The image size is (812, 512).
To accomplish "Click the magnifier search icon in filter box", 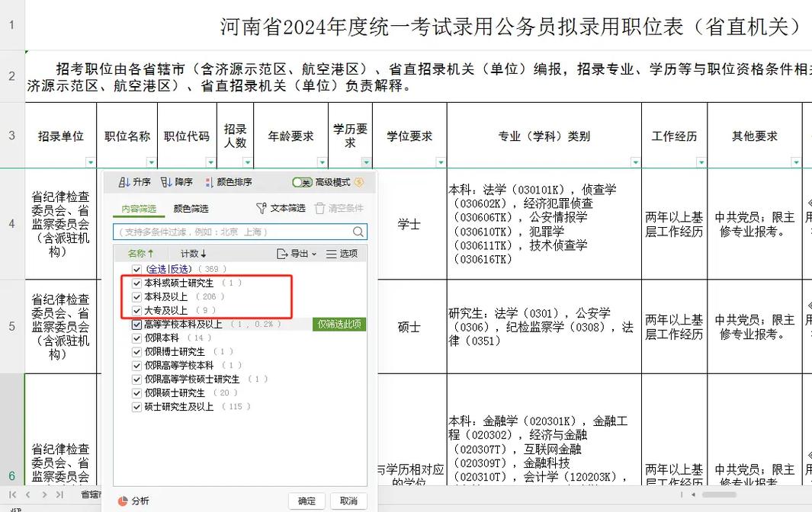I will [358, 232].
